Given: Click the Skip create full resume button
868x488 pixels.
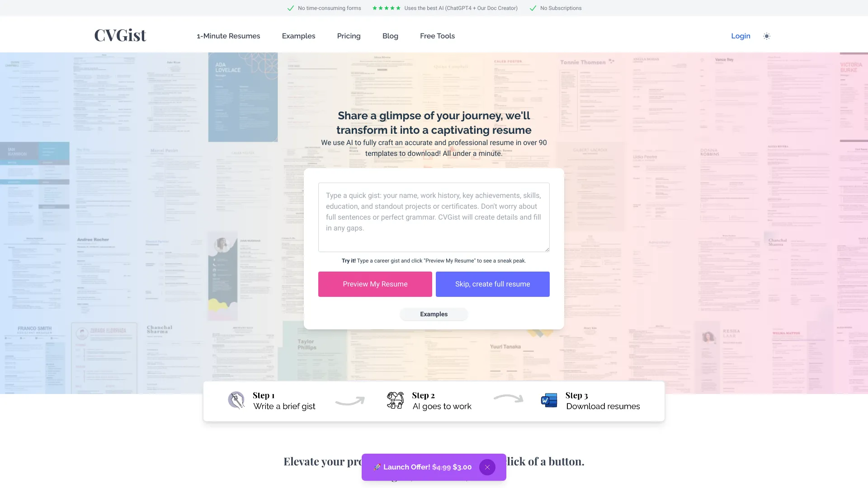Looking at the screenshot, I should point(492,284).
